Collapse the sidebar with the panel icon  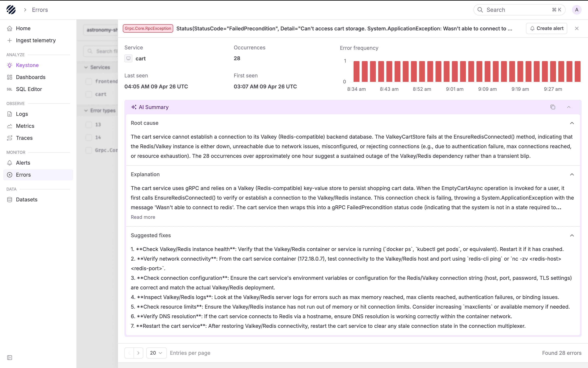click(9, 358)
